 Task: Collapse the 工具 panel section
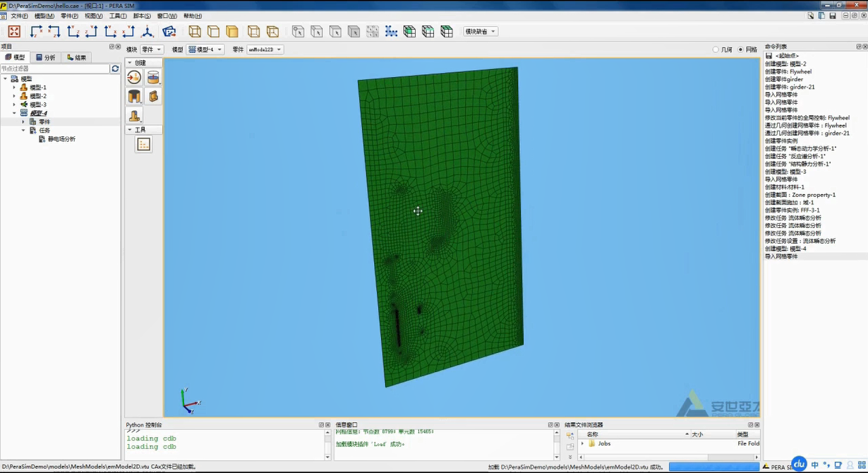pos(130,130)
